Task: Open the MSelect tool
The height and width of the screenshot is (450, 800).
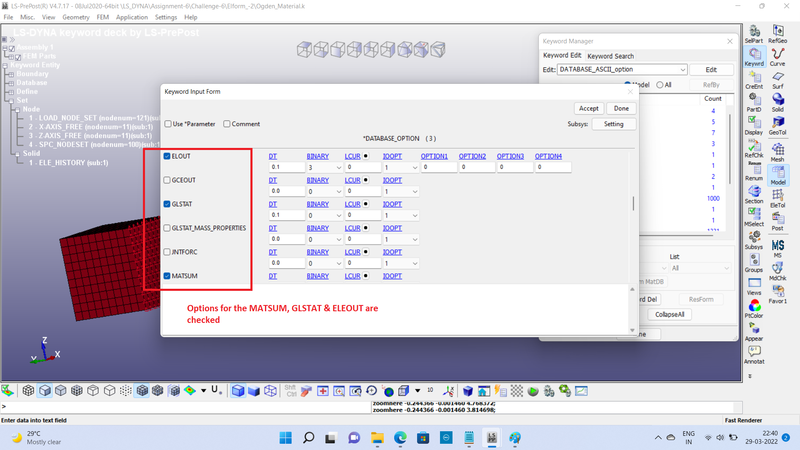Action: (x=754, y=217)
